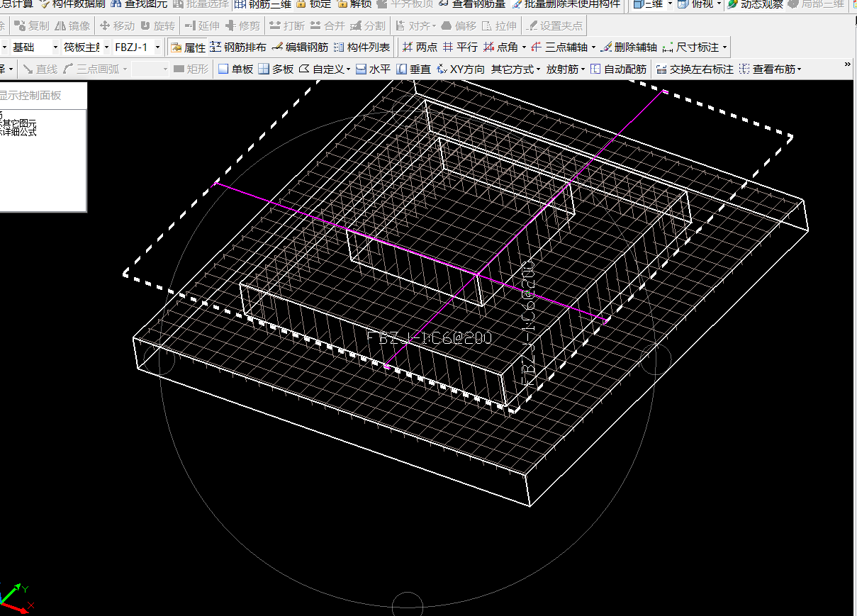This screenshot has height=616, width=857.
Task: Click 构件数据刷 in the top toolbar
Action: (71, 4)
